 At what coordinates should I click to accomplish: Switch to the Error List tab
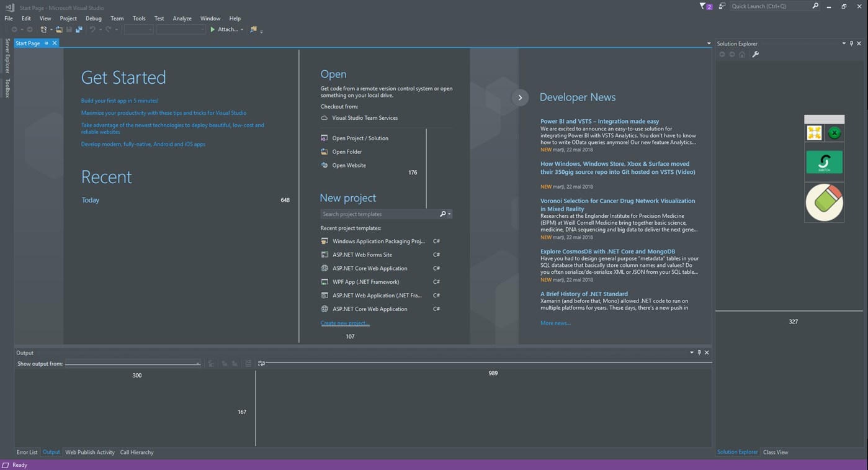tap(26, 452)
